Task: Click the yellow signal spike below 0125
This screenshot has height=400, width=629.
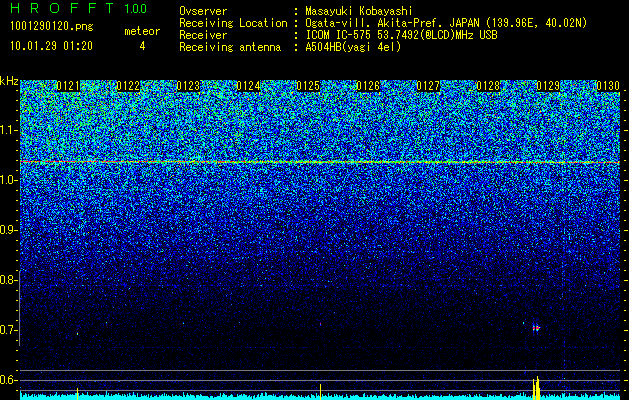Action: pyautogui.click(x=321, y=391)
